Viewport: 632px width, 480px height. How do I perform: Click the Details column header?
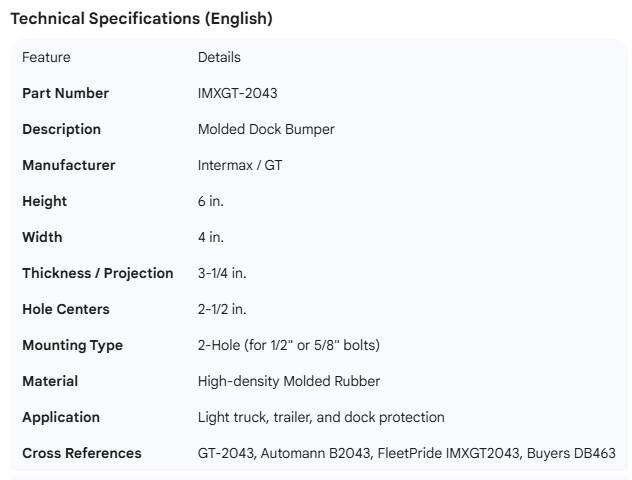219,57
